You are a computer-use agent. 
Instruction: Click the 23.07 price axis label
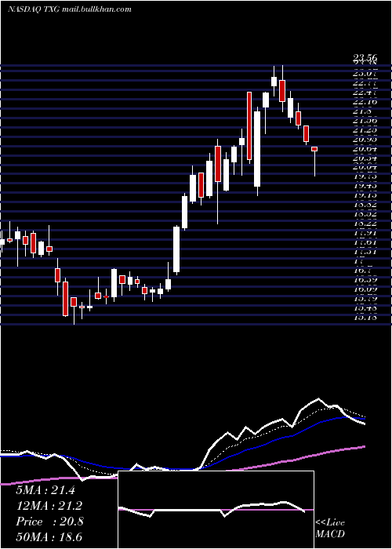(x=365, y=74)
